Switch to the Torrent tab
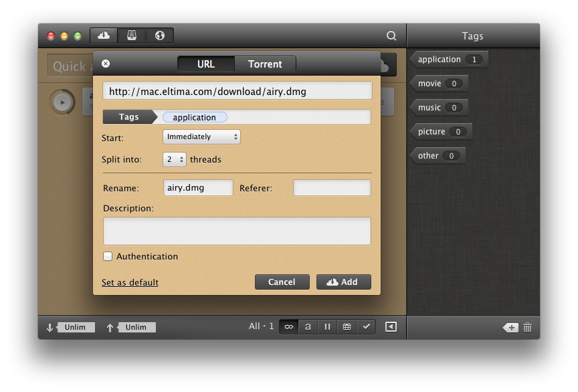Screen dimensions: 578x392 (x=265, y=64)
